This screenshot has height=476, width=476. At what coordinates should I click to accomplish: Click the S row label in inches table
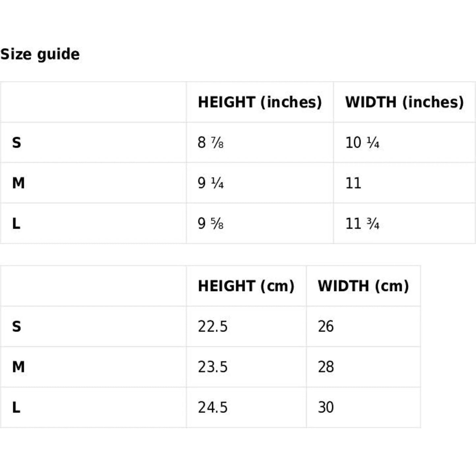coord(16,143)
